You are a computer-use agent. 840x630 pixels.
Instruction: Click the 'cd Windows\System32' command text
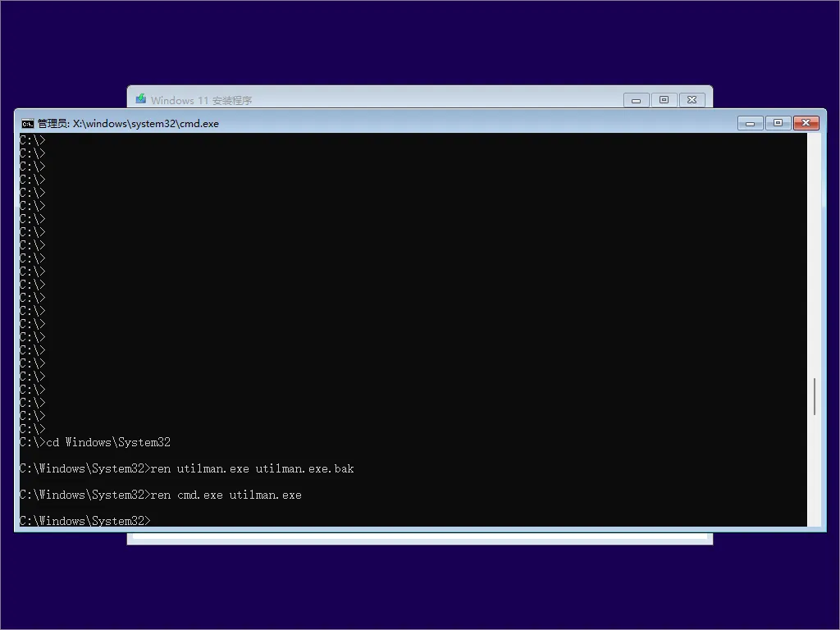click(x=107, y=442)
